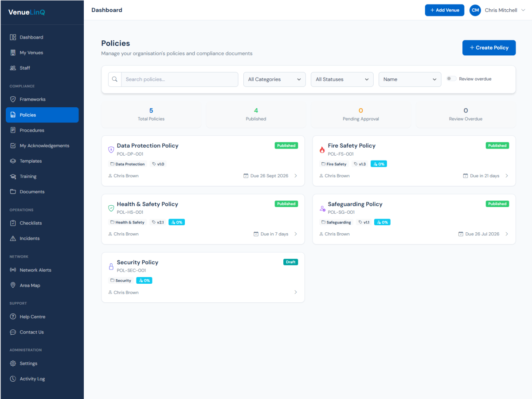532x399 pixels.
Task: Click the 0% acknowledgement badge on Security Policy
Action: click(x=144, y=280)
